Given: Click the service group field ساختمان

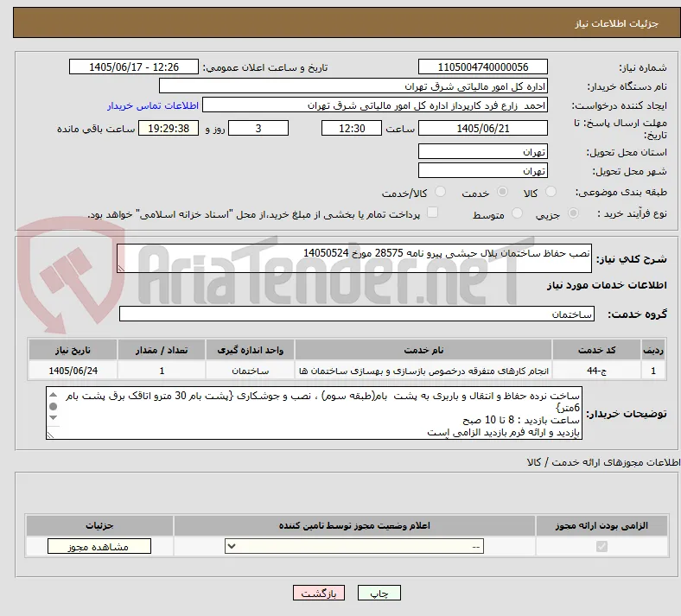Looking at the screenshot, I should [x=357, y=314].
